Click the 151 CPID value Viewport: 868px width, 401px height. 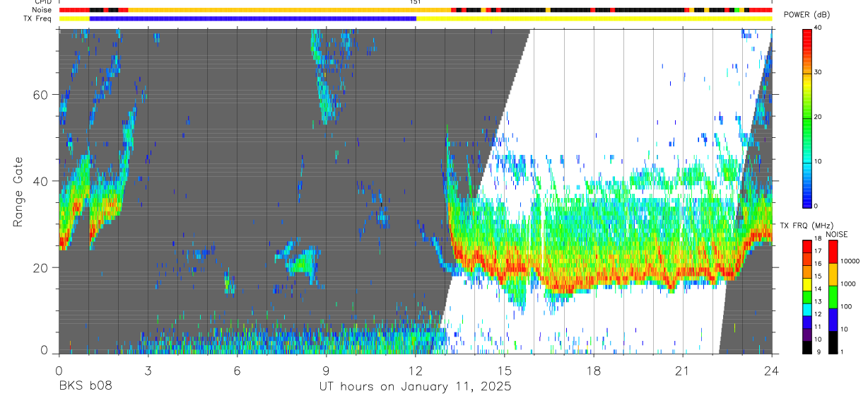pyautogui.click(x=416, y=2)
